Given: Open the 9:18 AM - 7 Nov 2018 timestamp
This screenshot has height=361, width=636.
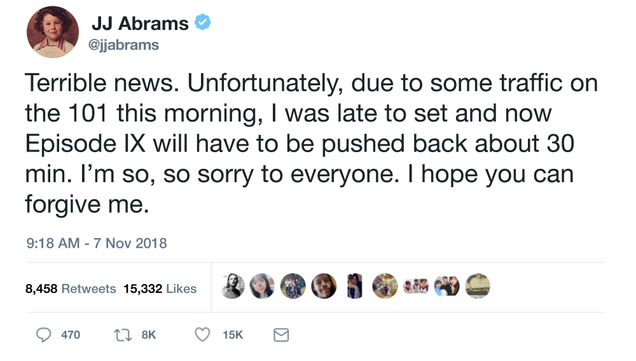Looking at the screenshot, I should (97, 243).
